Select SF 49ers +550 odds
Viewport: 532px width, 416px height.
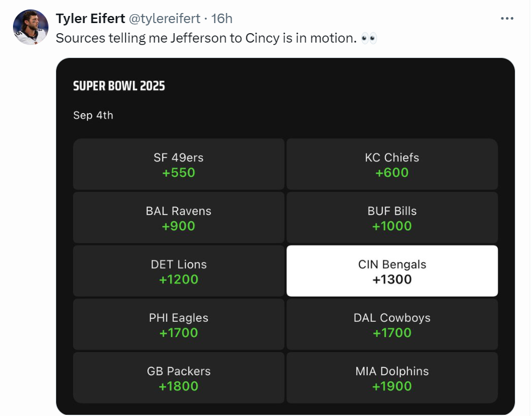coord(179,165)
